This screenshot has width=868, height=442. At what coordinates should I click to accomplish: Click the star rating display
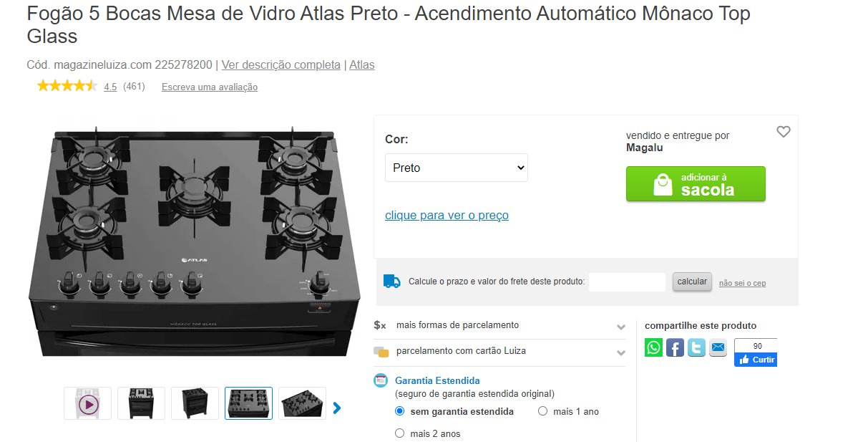click(x=67, y=86)
